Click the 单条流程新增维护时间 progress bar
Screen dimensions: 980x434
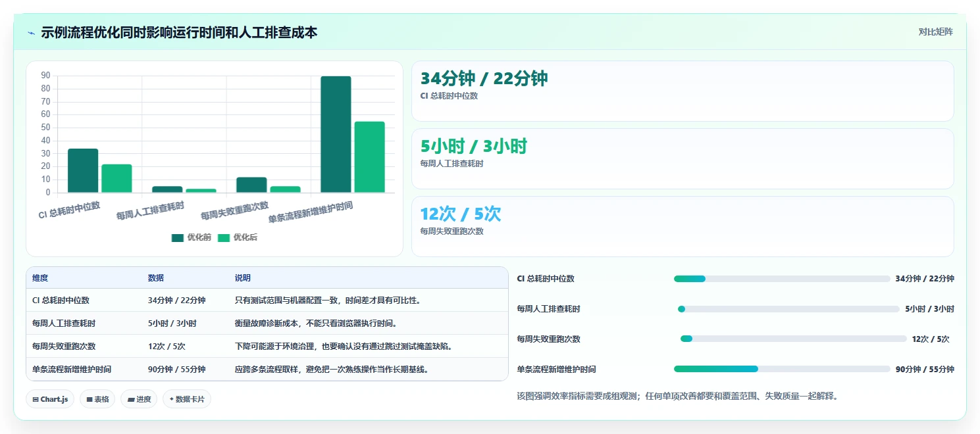pos(782,369)
